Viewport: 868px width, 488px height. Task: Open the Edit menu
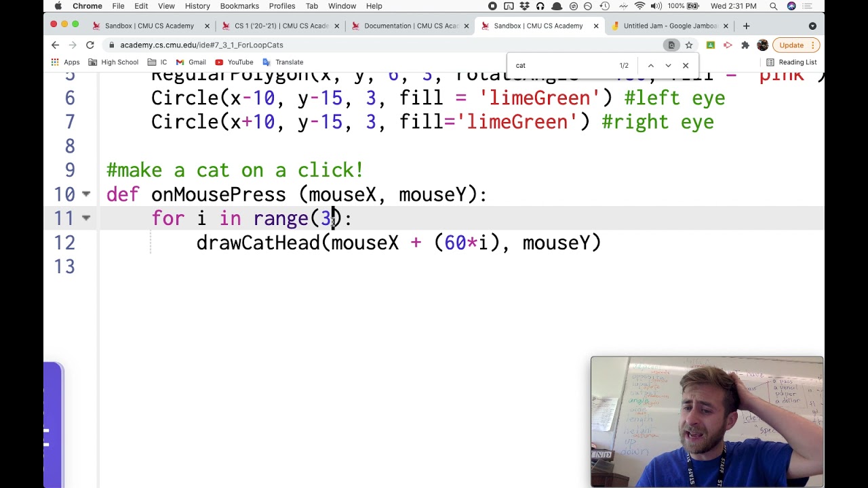click(141, 6)
